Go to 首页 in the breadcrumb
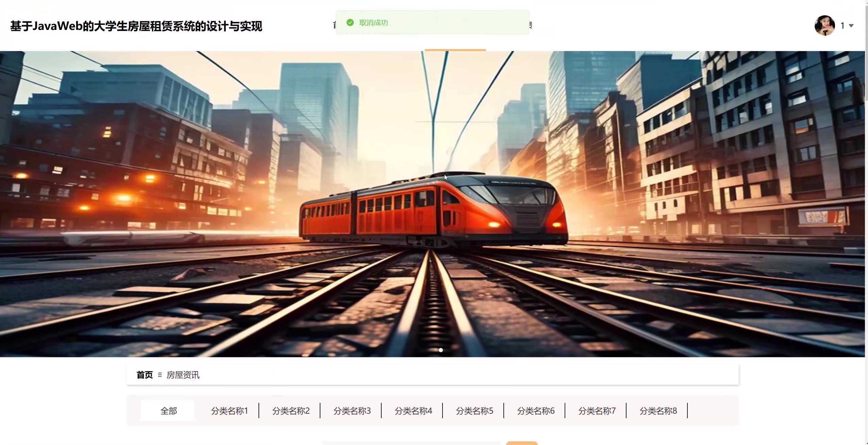The height and width of the screenshot is (445, 868). pos(145,375)
